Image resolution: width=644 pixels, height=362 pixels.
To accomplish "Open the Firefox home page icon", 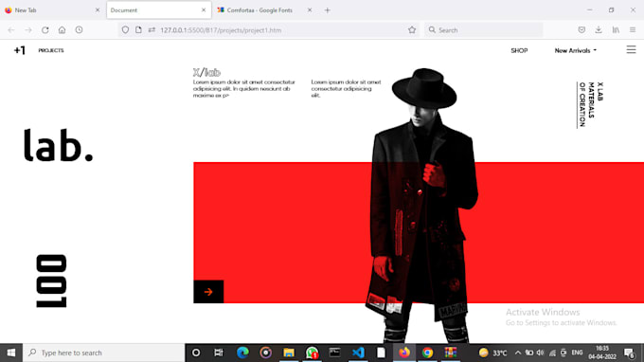I will click(62, 30).
